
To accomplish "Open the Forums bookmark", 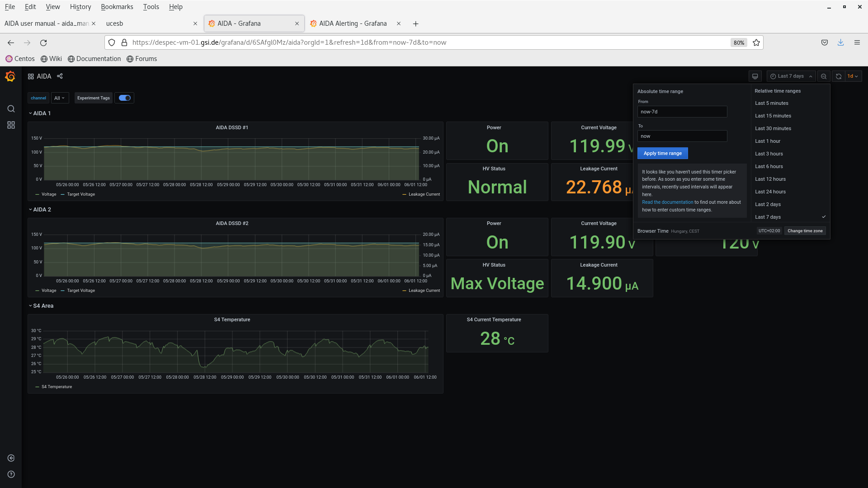I will [142, 59].
